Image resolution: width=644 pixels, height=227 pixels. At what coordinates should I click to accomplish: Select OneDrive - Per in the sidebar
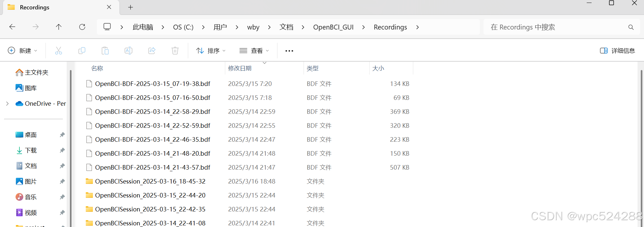(x=41, y=103)
